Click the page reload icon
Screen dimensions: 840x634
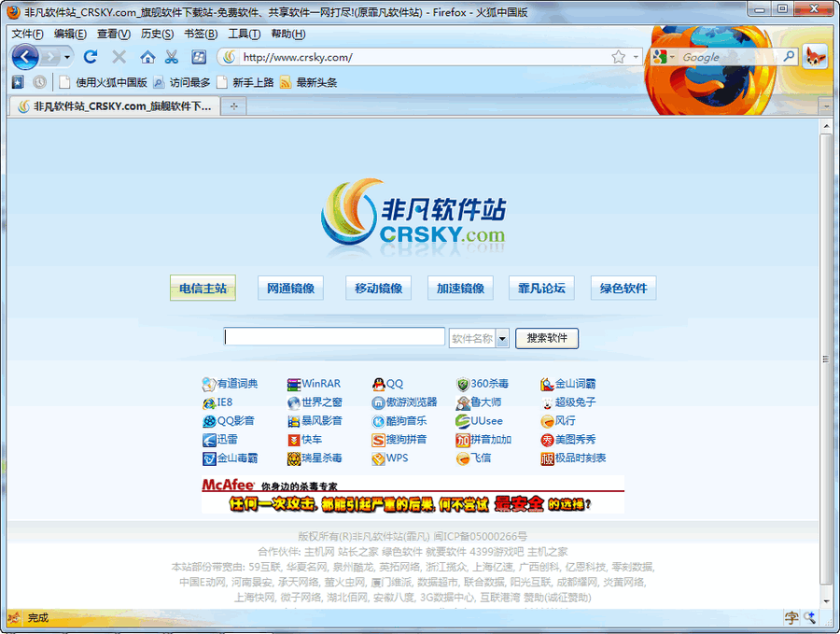click(91, 56)
